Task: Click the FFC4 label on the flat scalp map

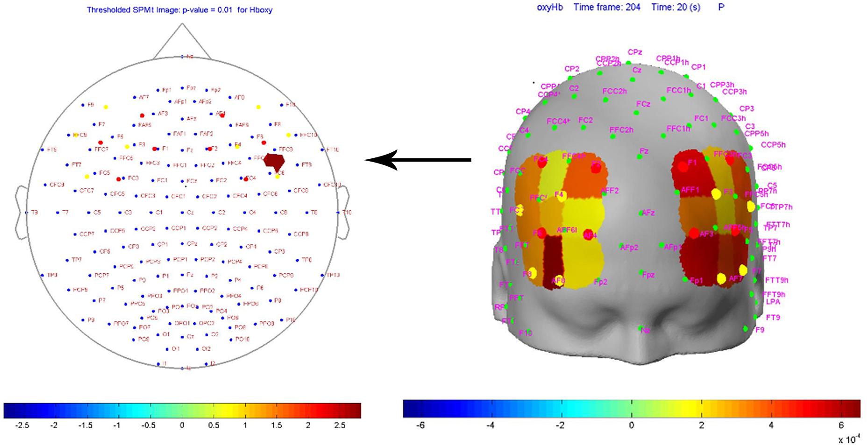Action: point(234,163)
